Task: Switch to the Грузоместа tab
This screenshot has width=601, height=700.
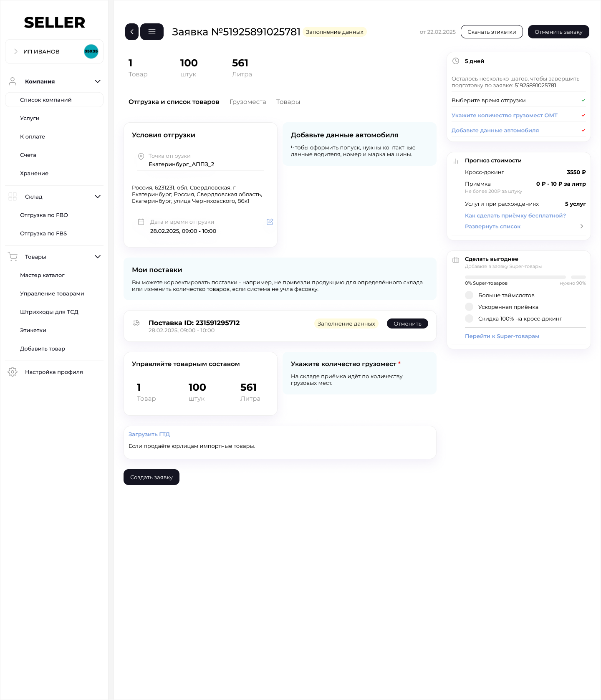Action: point(247,102)
